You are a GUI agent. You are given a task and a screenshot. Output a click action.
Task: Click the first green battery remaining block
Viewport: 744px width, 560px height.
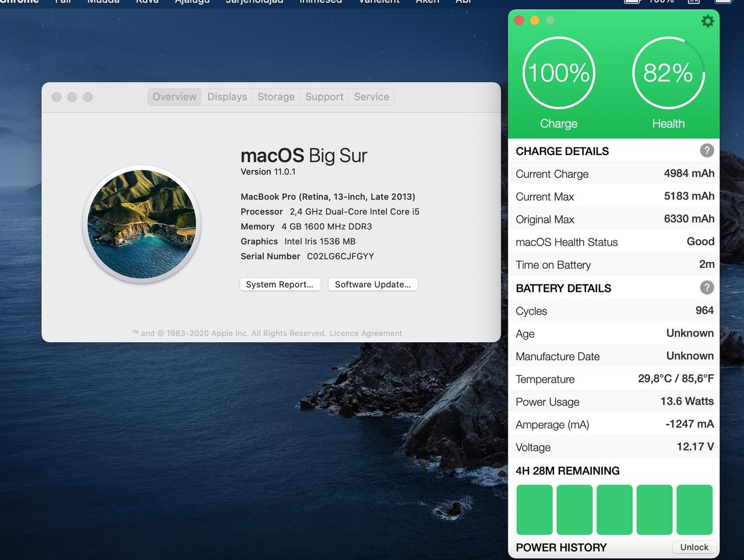point(535,510)
